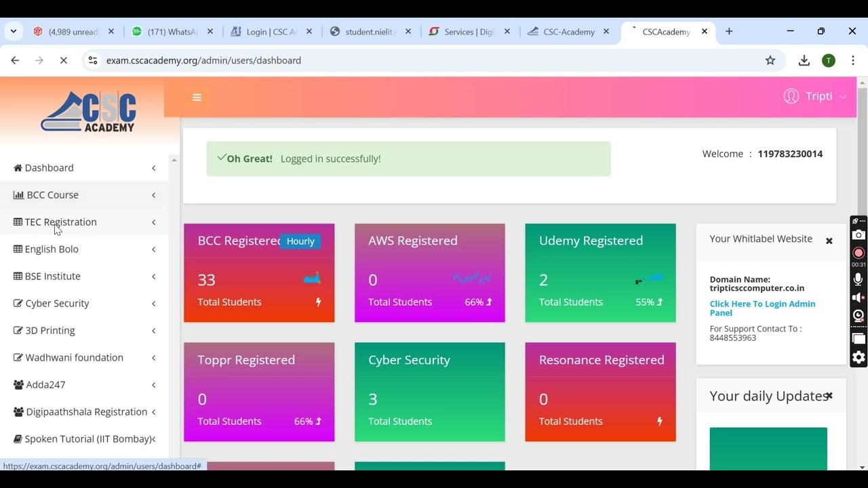The width and height of the screenshot is (868, 488).
Task: Open the AWS Registered stats card
Action: 430,272
